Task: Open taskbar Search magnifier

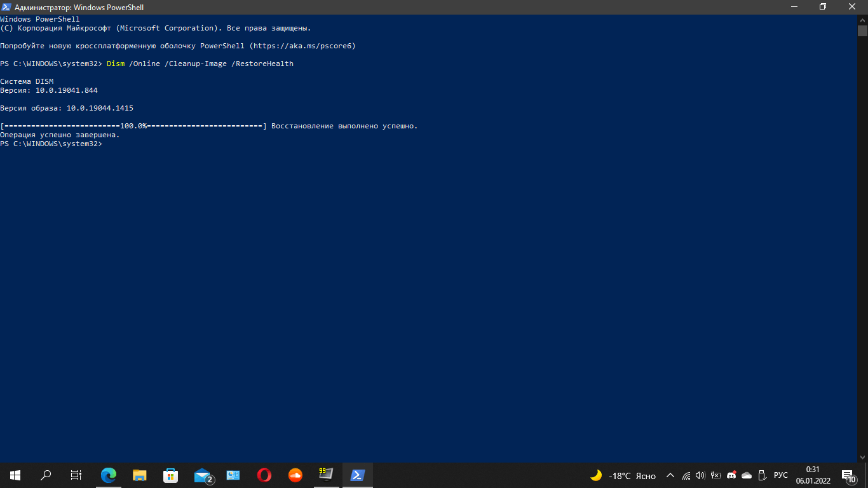Action: pos(46,475)
